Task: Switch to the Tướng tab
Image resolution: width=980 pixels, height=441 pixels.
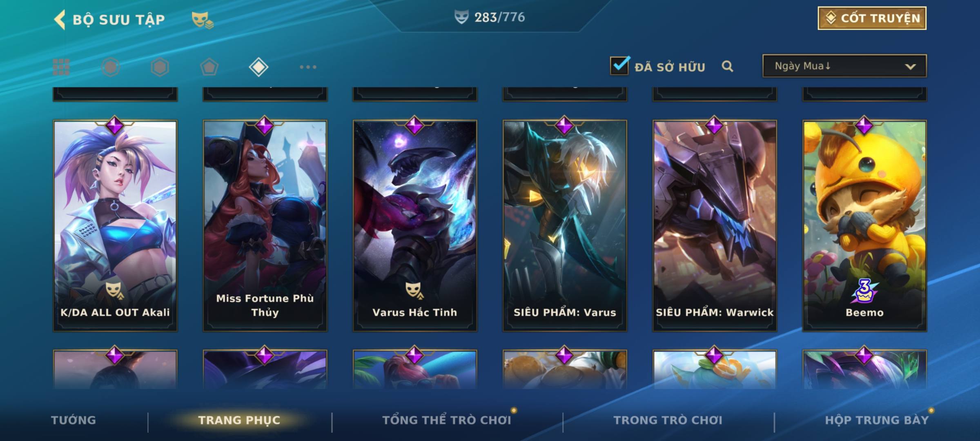Action: (x=73, y=420)
